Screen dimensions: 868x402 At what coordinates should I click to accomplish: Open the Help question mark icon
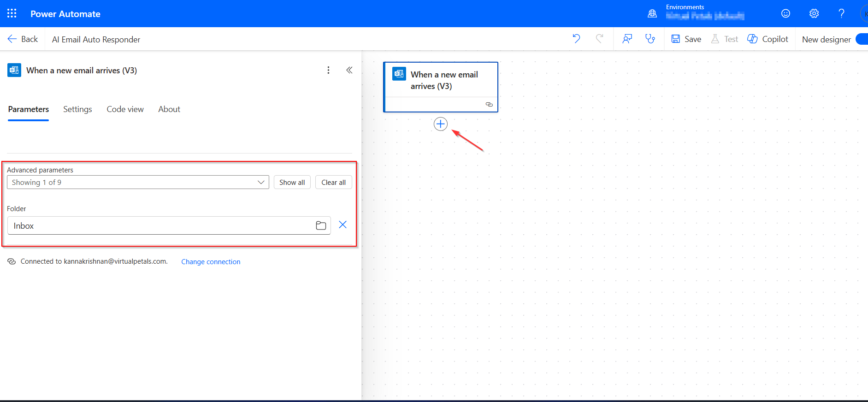tap(841, 13)
